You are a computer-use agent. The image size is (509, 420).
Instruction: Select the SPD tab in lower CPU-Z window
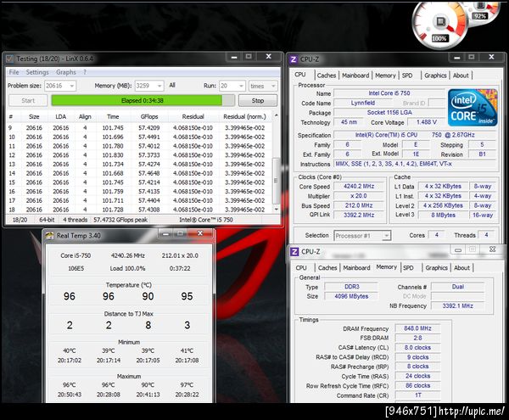coord(408,268)
